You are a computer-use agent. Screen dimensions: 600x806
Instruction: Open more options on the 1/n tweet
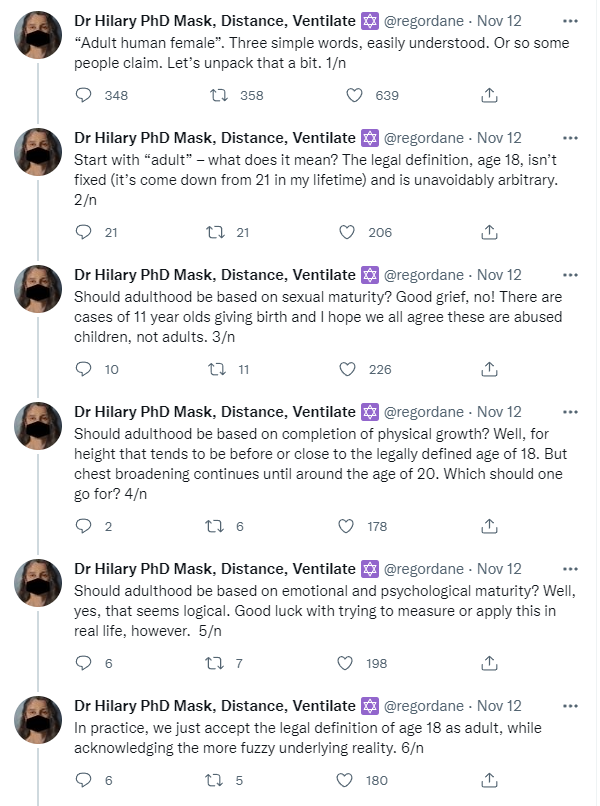coord(570,21)
